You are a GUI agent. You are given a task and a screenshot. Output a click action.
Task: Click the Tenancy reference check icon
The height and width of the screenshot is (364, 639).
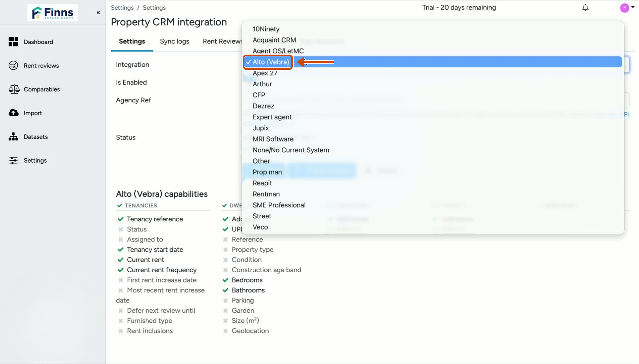[120, 219]
